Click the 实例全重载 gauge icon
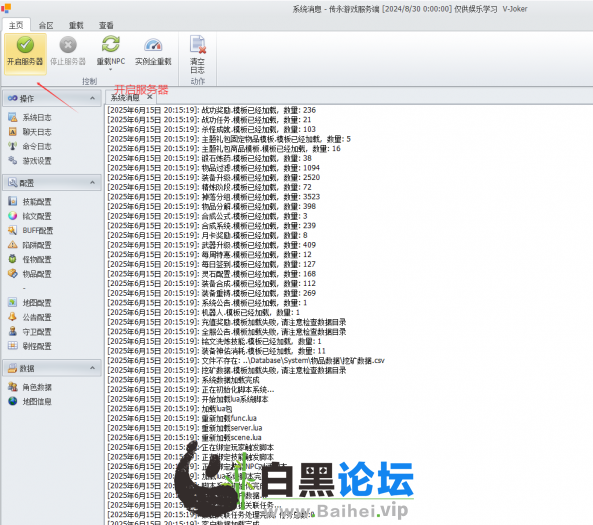Image resolution: width=593 pixels, height=525 pixels. pos(153,45)
